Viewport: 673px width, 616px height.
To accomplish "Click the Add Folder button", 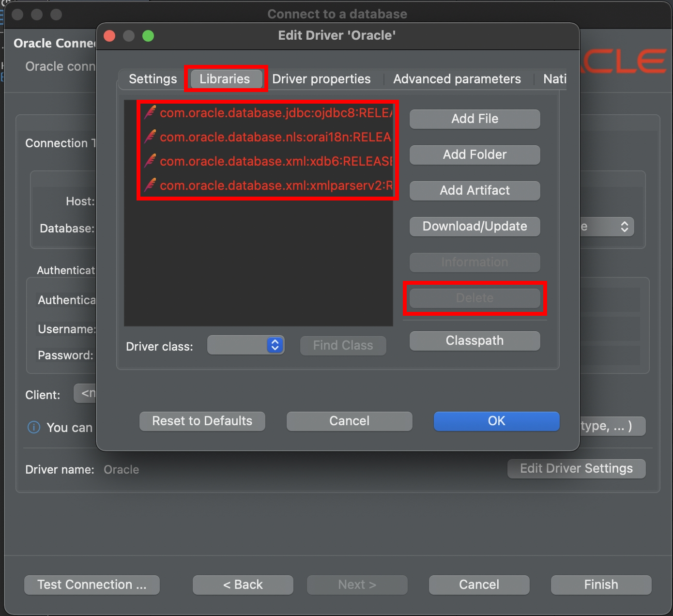I will tap(475, 154).
